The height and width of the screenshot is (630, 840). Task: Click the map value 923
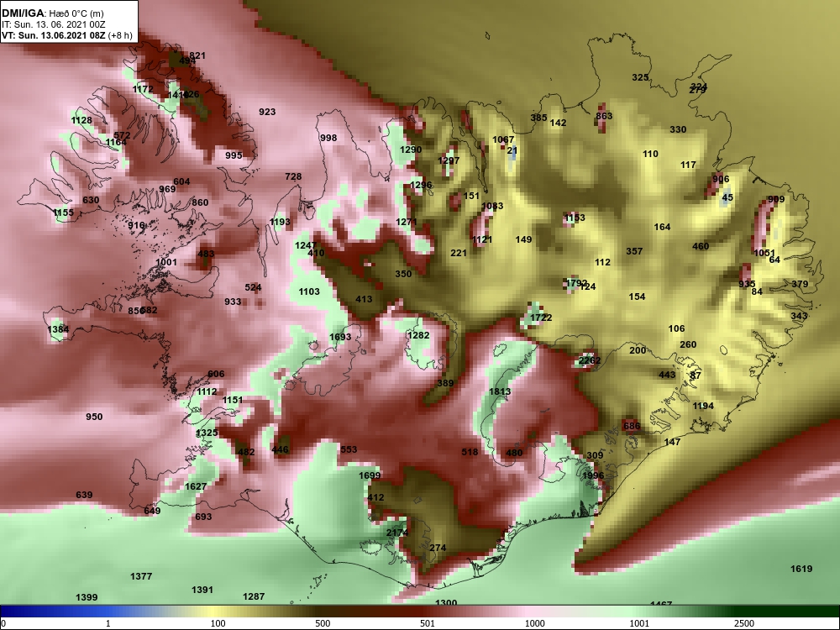[267, 112]
